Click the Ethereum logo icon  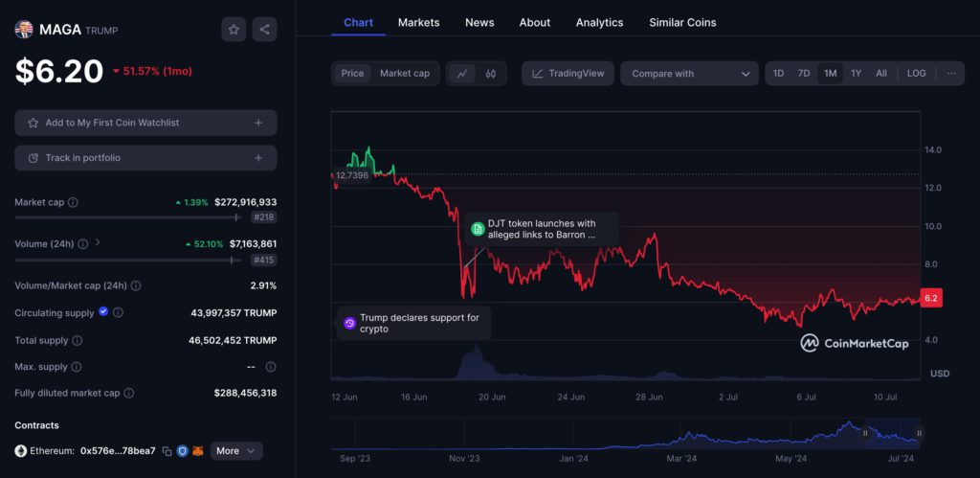(21, 451)
